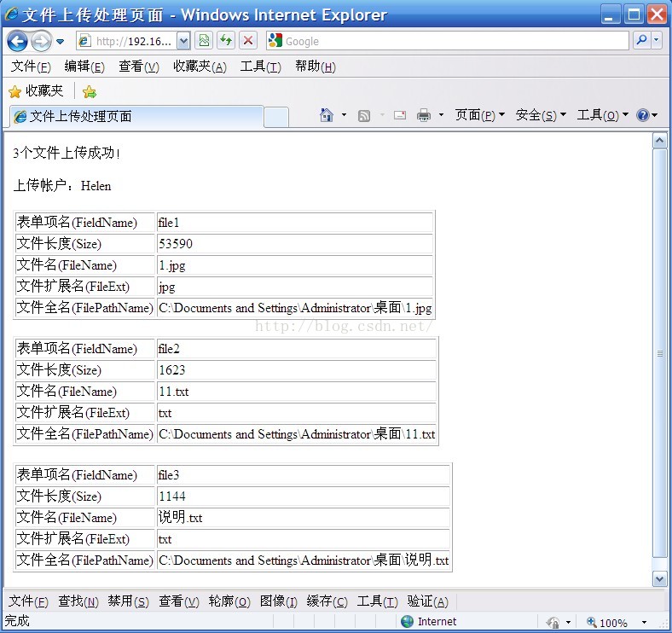Open developer toolbar 查找(N) menu

(78, 601)
